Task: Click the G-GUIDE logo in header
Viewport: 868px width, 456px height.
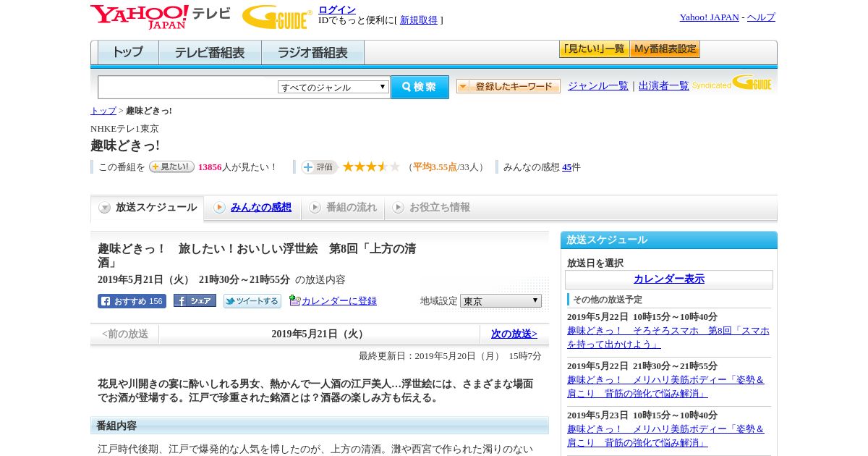Action: click(x=277, y=17)
